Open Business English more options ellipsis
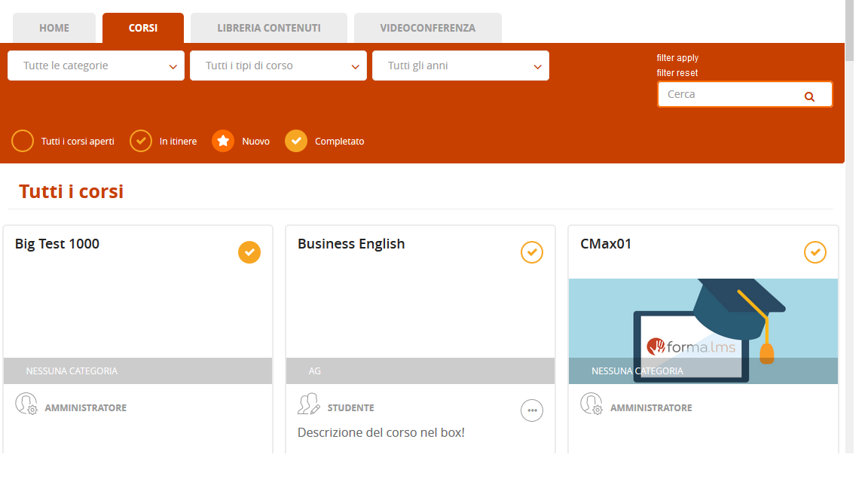868x488 pixels. tap(532, 410)
